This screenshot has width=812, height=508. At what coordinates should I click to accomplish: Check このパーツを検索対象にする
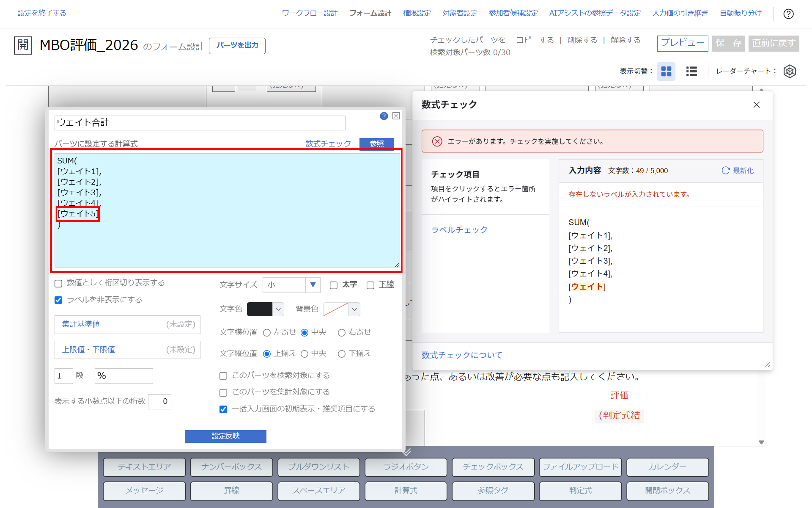coord(223,376)
